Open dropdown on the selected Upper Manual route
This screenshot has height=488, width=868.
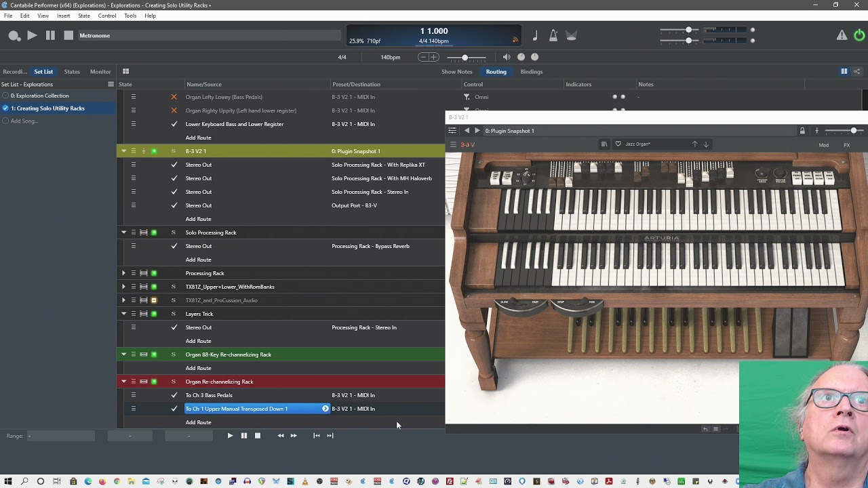pyautogui.click(x=325, y=409)
